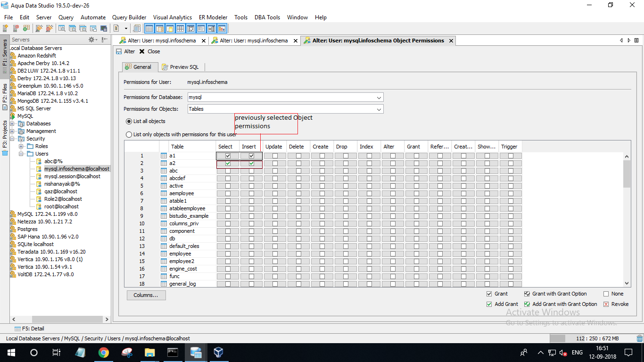
Task: Toggle Insert permission checkbox for table a2
Action: tap(252, 163)
